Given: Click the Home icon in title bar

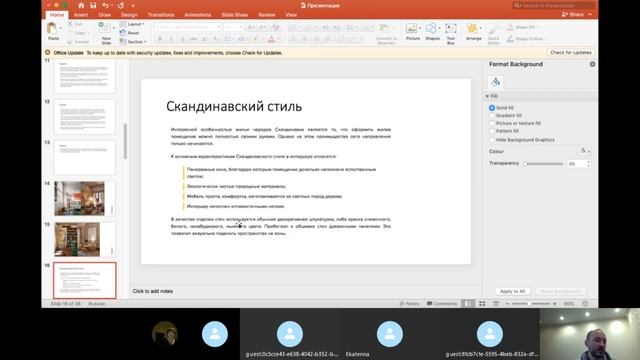Looking at the screenshot, I should [81, 5].
